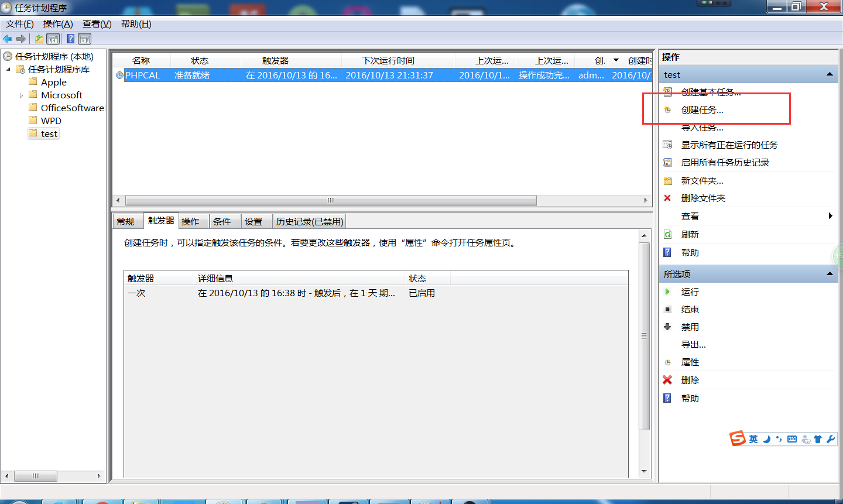843x504 pixels.
Task: Click the export list toolbar icon
Action: click(x=38, y=39)
